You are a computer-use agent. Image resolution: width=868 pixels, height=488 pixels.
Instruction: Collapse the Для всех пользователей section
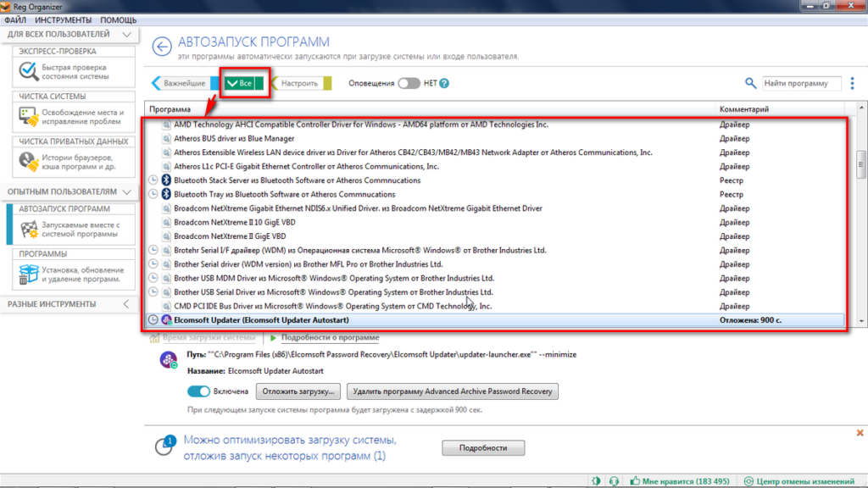127,34
